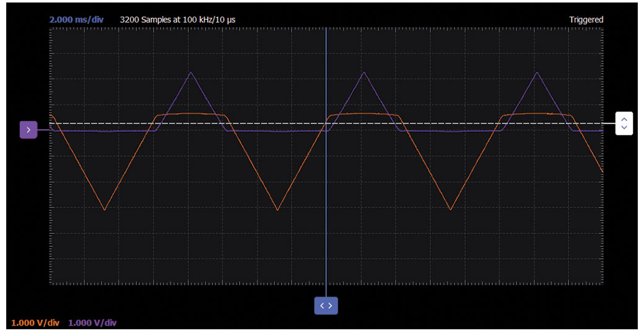Click the rightmost orange waveform trough
The image size is (644, 333).
[x=450, y=210]
